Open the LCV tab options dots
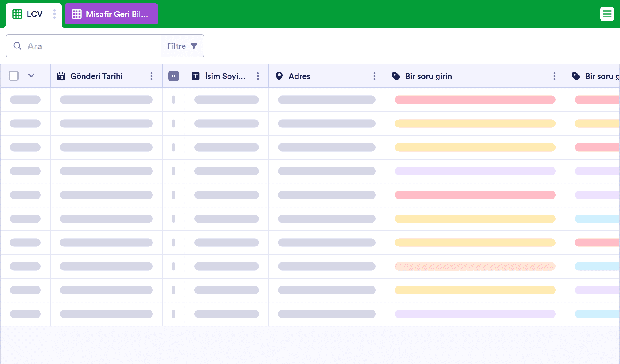 (x=55, y=14)
